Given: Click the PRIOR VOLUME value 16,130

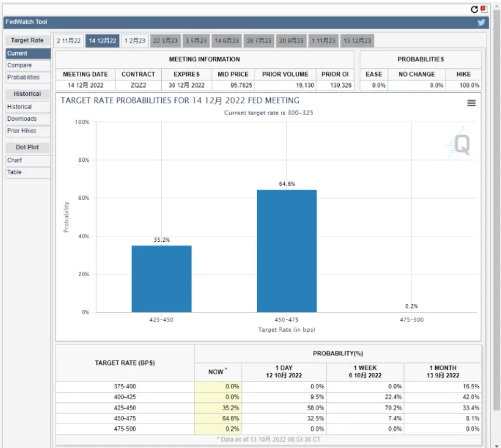Looking at the screenshot, I should pos(305,85).
